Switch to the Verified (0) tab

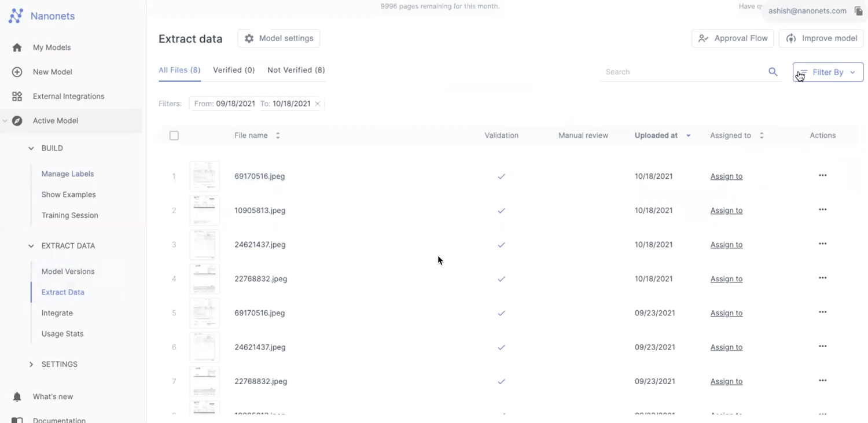tap(234, 70)
